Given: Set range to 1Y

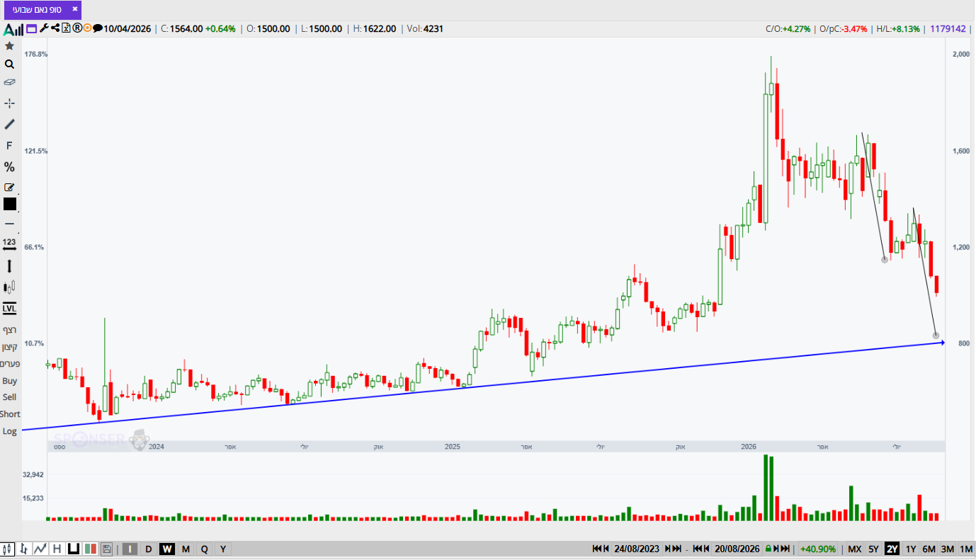Looking at the screenshot, I should click(x=911, y=549).
